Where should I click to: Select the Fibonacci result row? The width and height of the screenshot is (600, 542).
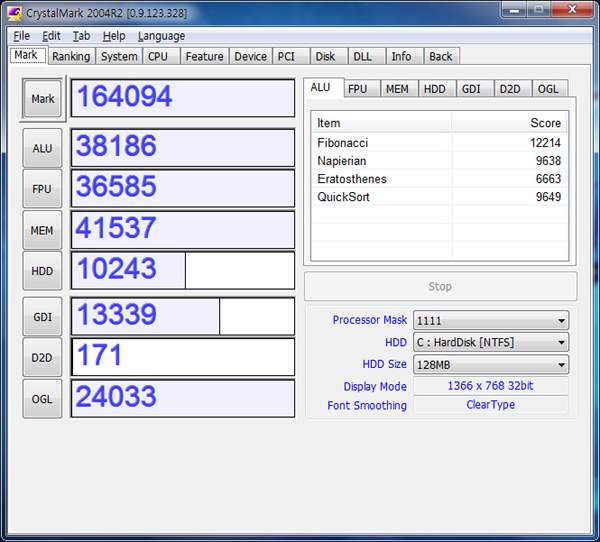(x=439, y=143)
